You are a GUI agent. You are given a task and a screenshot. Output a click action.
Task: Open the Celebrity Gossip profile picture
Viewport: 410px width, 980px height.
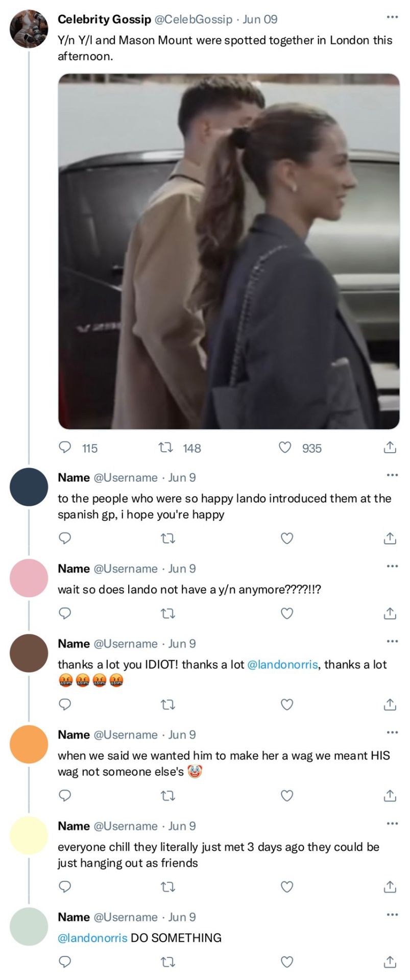click(29, 29)
